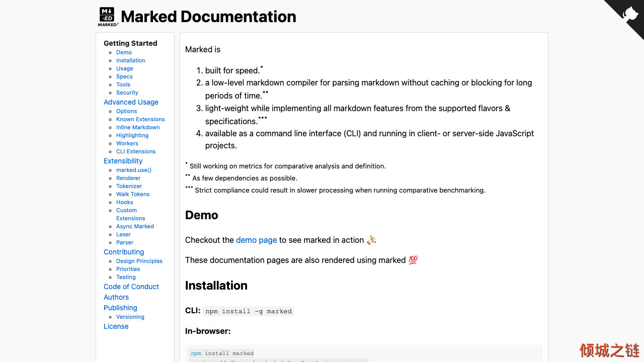Open Tools sidebar link
The width and height of the screenshot is (644, 362).
pos(123,84)
